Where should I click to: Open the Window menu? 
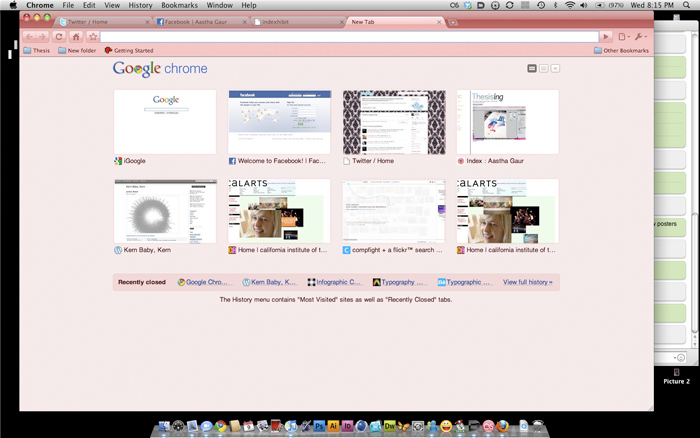coord(219,5)
